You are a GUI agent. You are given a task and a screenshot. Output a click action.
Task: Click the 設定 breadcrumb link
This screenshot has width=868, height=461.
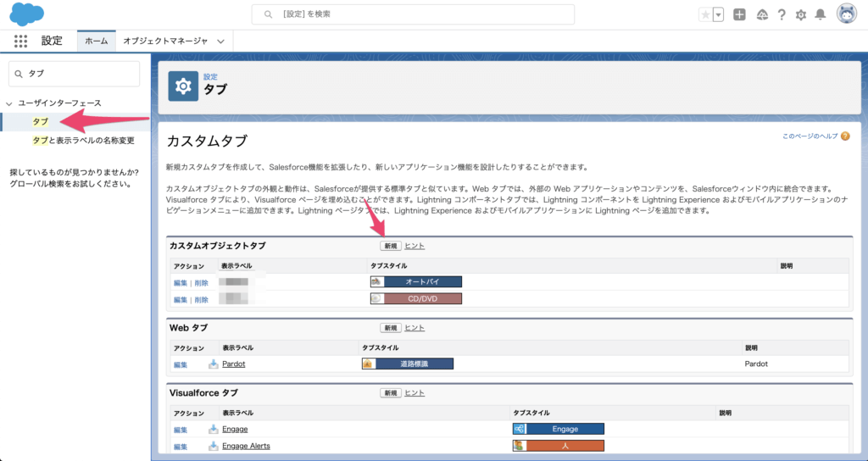(210, 77)
